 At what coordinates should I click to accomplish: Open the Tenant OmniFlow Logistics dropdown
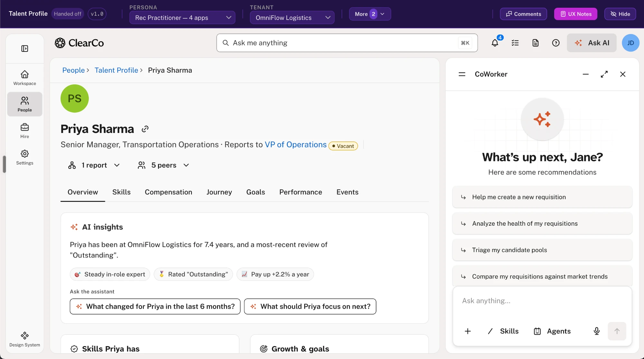tap(292, 17)
